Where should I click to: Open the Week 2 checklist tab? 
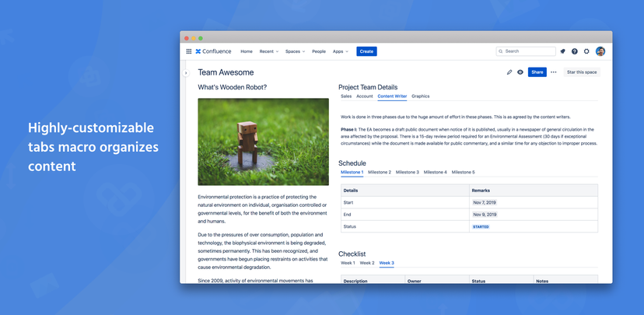click(x=367, y=263)
